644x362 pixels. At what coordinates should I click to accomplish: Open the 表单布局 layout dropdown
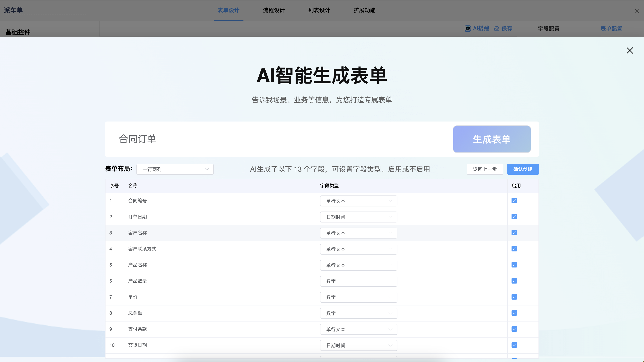click(175, 169)
